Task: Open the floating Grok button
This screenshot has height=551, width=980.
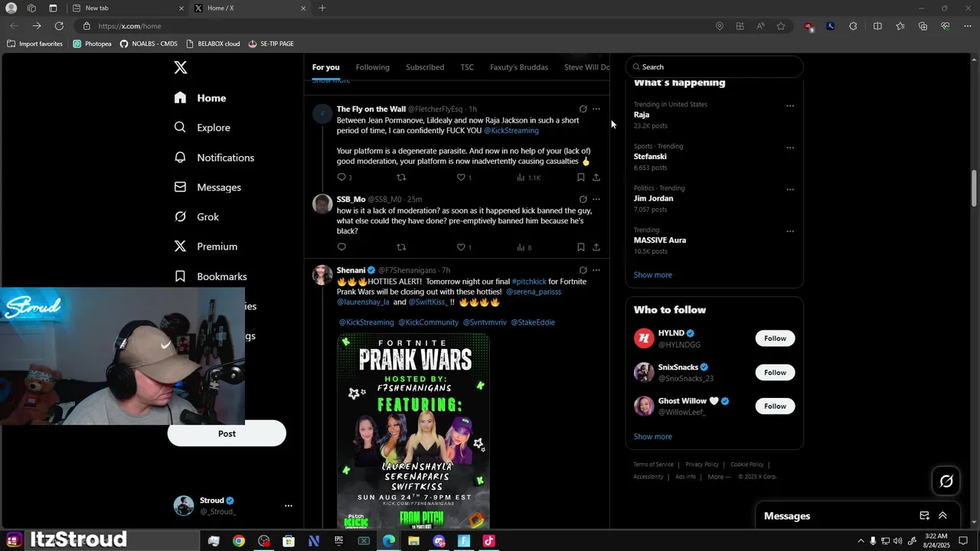Action: [946, 481]
